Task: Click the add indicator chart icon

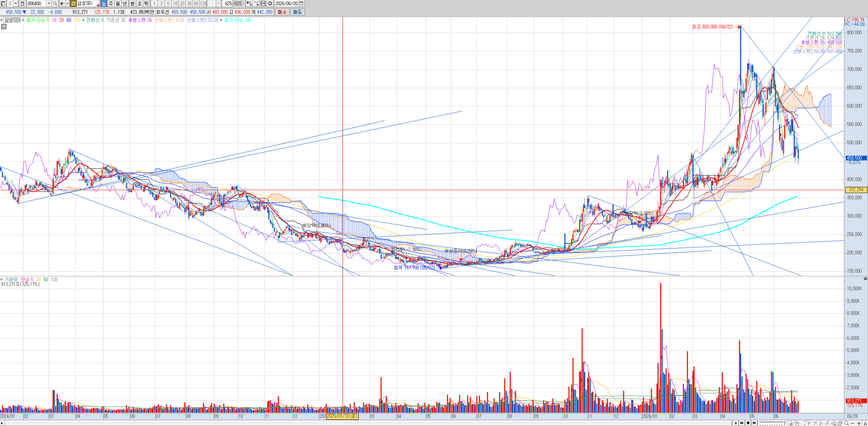Action: tap(249, 3)
